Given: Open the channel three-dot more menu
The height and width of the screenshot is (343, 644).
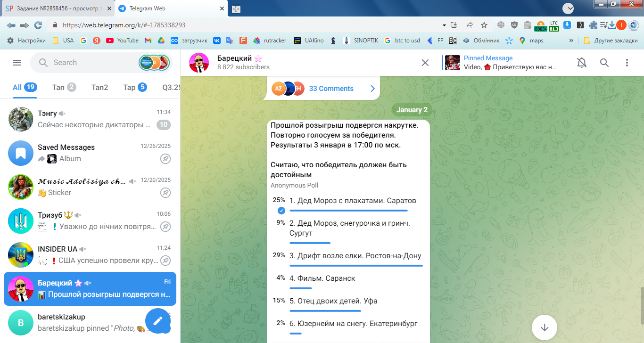Looking at the screenshot, I should tap(627, 63).
